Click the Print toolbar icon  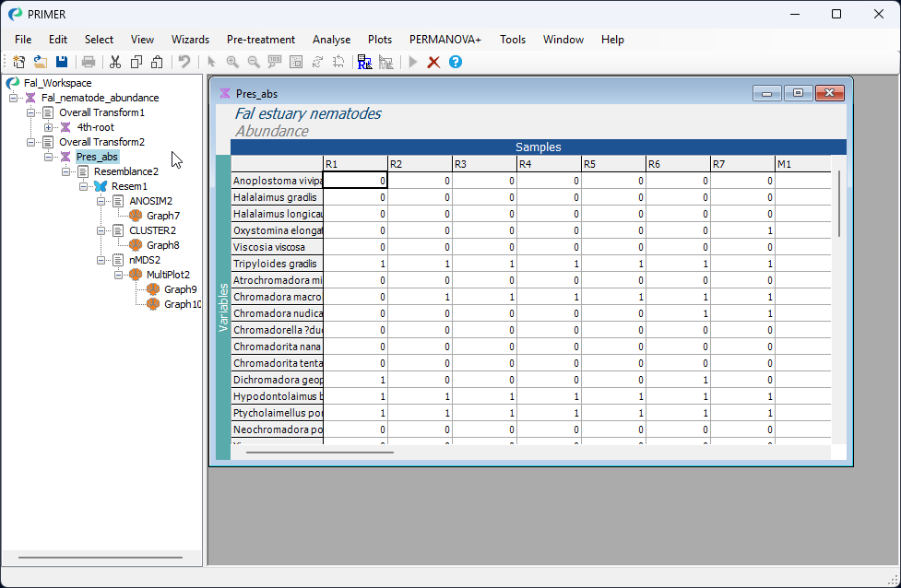[x=89, y=62]
